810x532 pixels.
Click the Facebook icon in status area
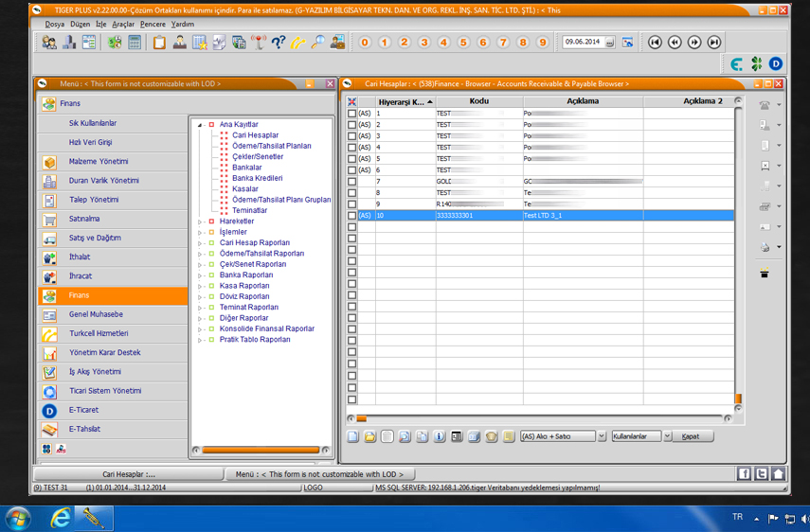pyautogui.click(x=744, y=473)
